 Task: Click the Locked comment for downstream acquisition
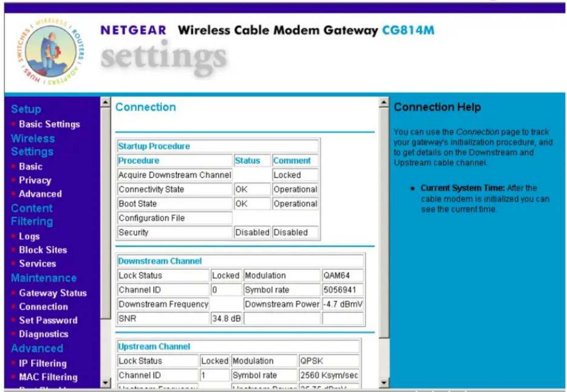tap(295, 175)
